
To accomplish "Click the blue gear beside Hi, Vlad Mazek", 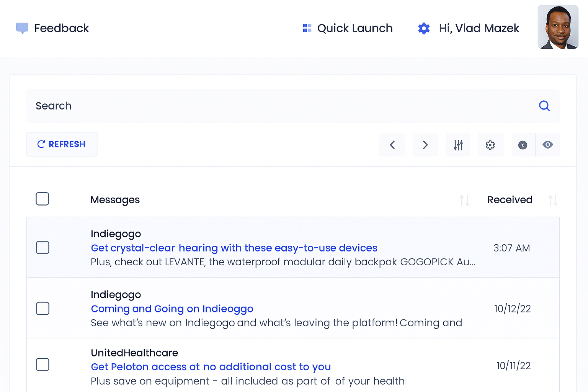I will tap(424, 28).
